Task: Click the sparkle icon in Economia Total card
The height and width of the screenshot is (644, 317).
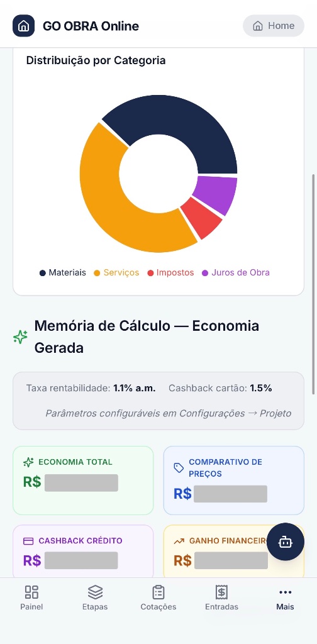Action: 28,462
